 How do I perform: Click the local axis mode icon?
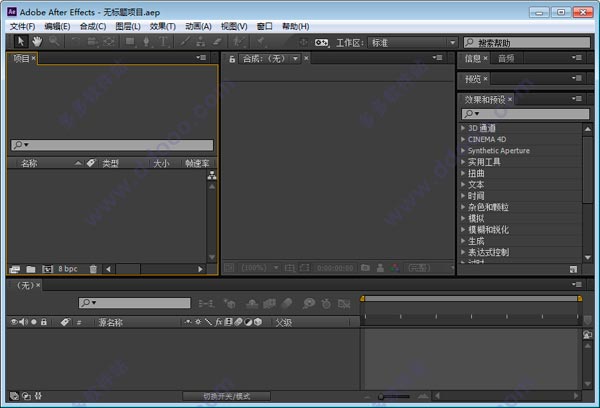[303, 42]
